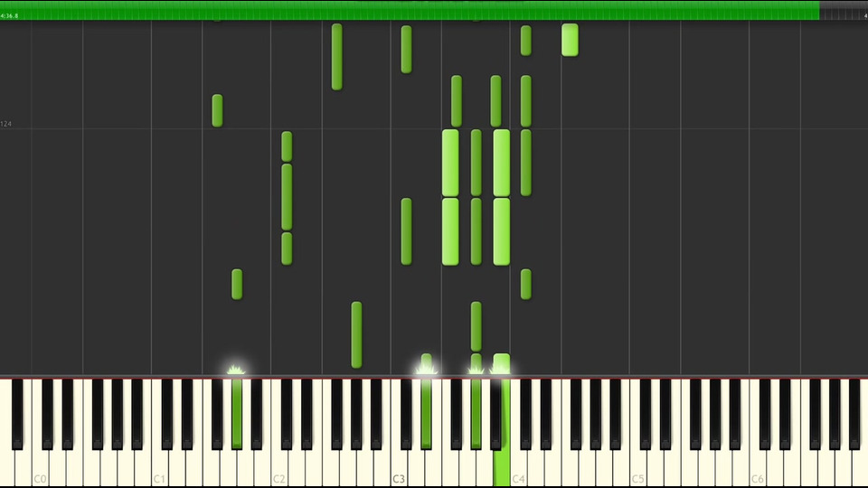Screen dimensions: 868x488
Task: Click the lit D#3 black key
Action: [426, 414]
